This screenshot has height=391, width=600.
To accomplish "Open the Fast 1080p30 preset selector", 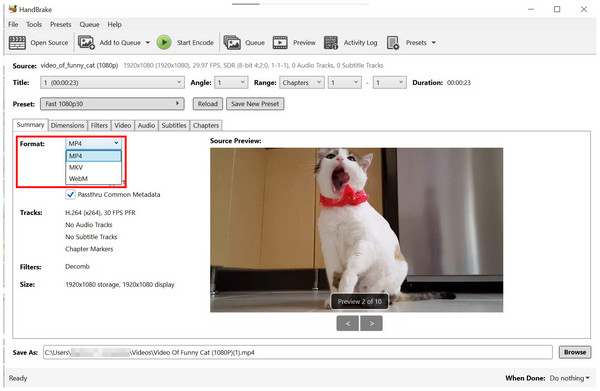I will 112,104.
